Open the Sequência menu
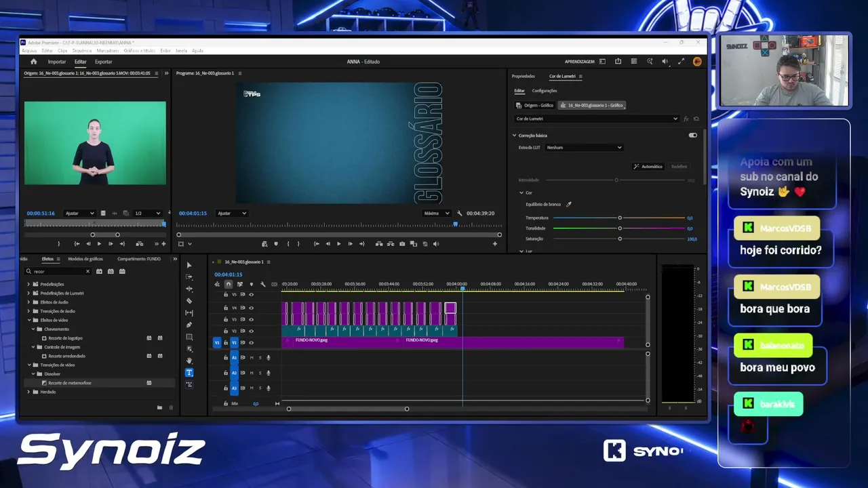Screen dimensions: 868x488 coord(81,51)
